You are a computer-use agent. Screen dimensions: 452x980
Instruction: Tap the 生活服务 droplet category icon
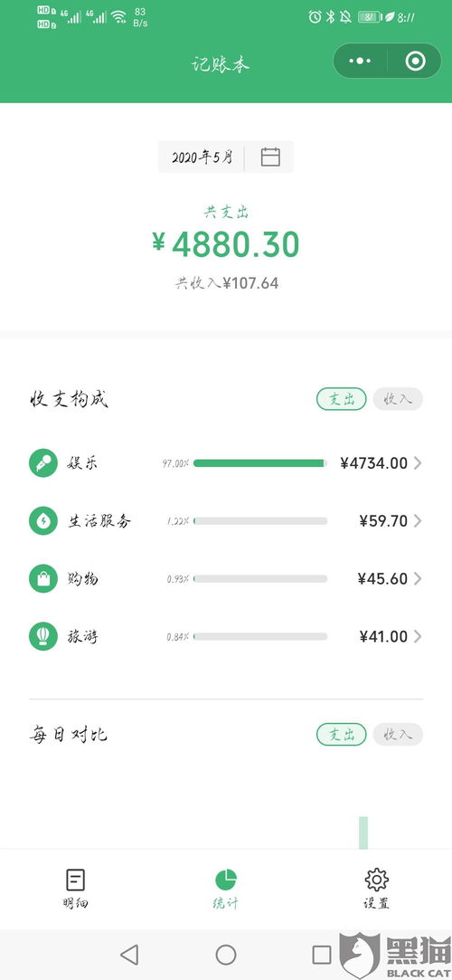click(43, 520)
